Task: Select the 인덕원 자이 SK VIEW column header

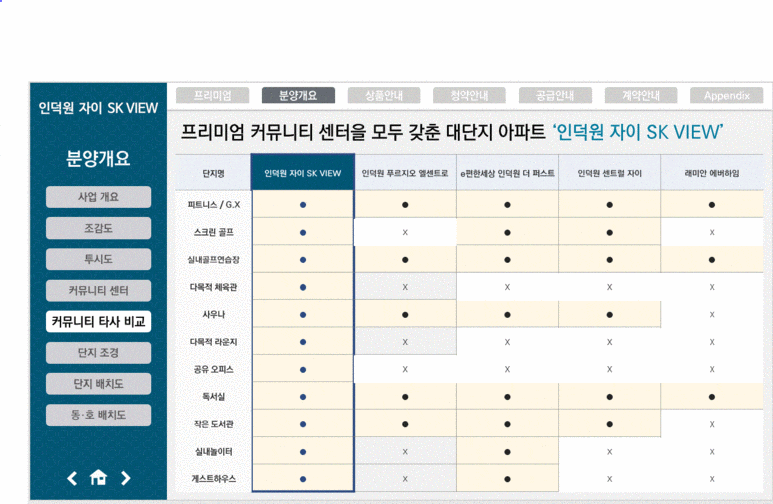Action: point(303,173)
